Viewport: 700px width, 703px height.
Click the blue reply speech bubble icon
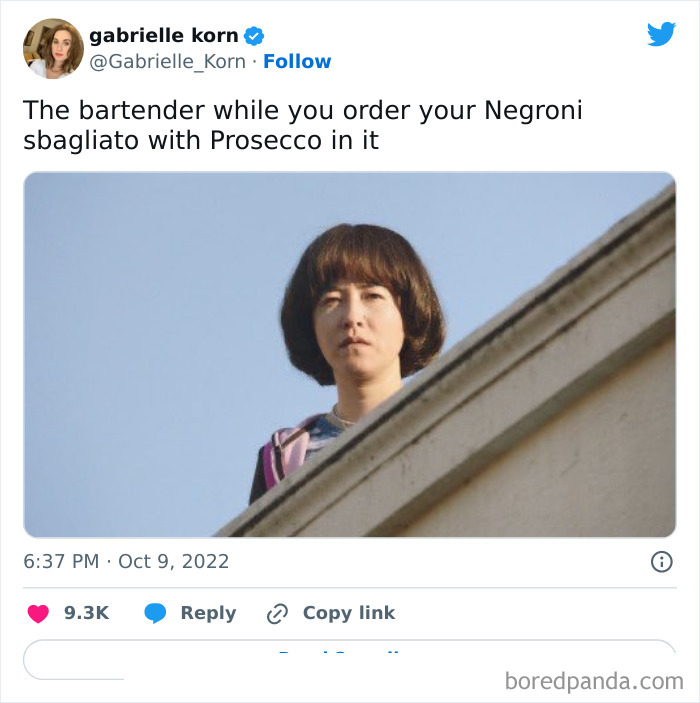click(155, 613)
